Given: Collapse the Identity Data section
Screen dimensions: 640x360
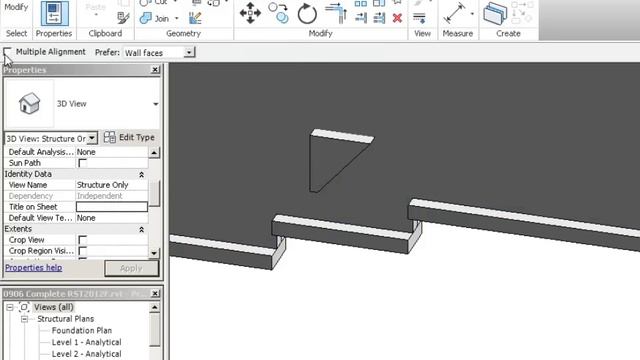Looking at the screenshot, I should tap(141, 174).
